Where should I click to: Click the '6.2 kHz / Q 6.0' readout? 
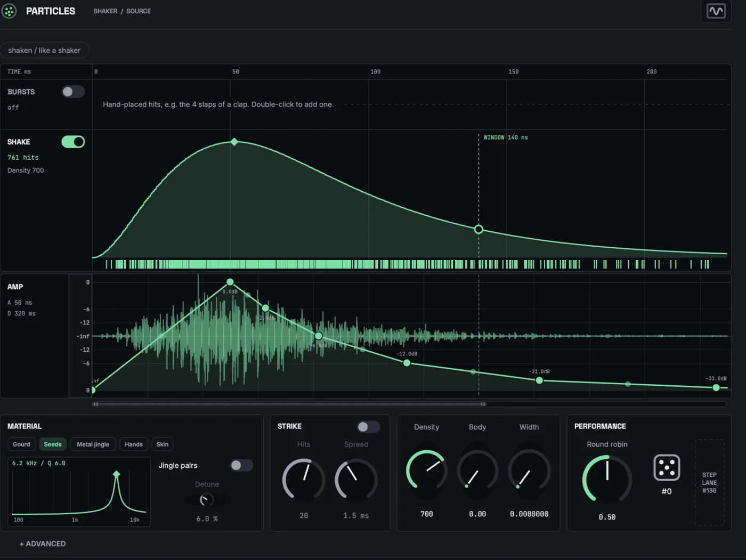(39, 464)
